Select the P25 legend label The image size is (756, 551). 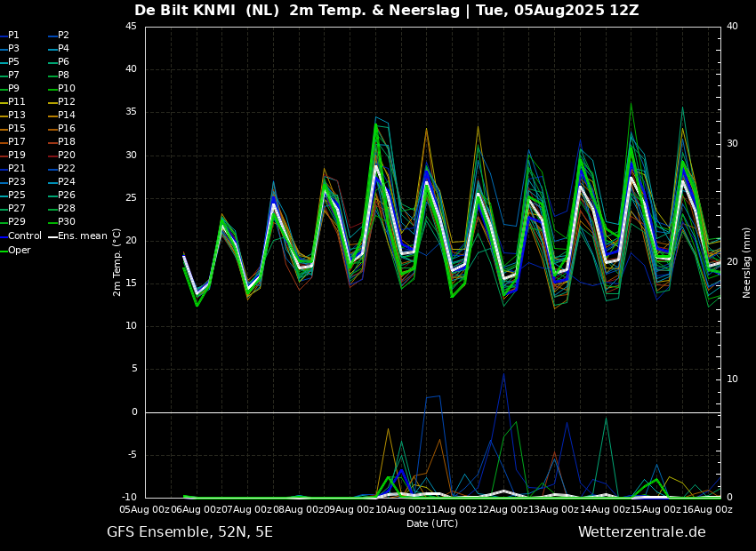point(17,196)
